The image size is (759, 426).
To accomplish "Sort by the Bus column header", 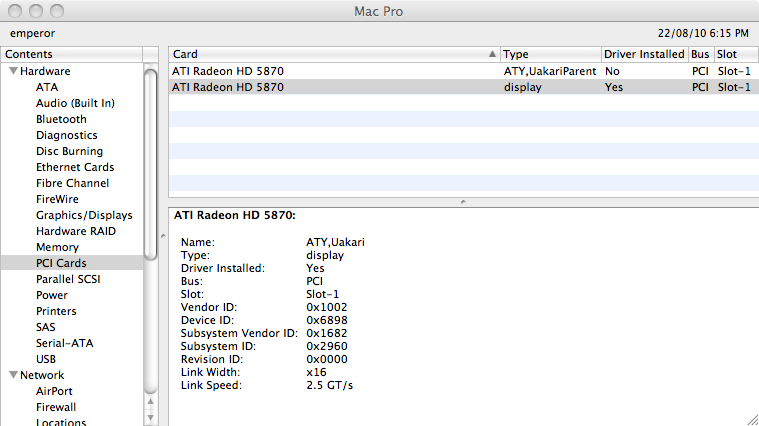I will point(700,54).
